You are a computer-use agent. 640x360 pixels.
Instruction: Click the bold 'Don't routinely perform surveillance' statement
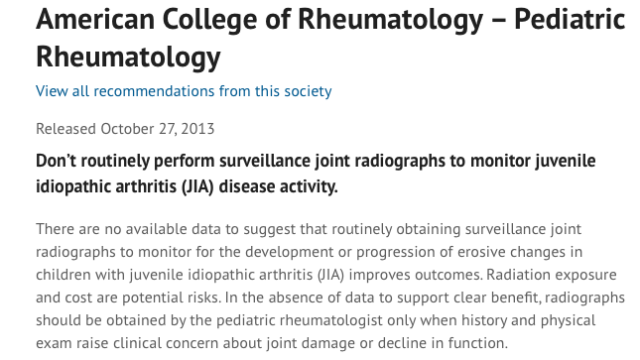[316, 174]
